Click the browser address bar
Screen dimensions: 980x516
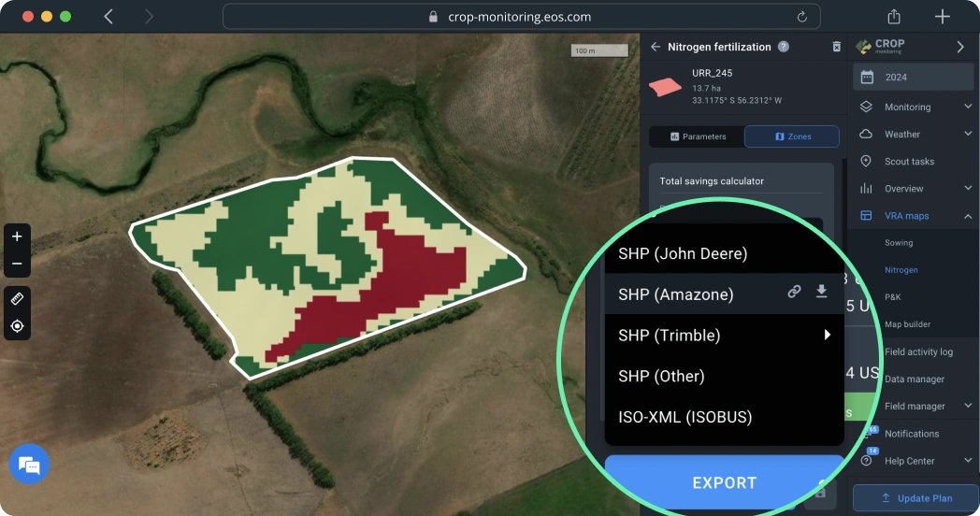(x=521, y=17)
